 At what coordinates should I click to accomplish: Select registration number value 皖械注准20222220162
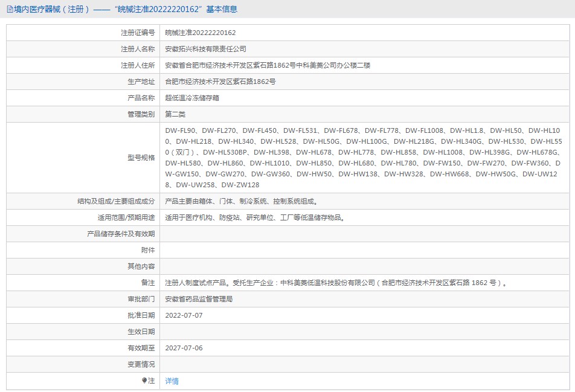coord(201,33)
